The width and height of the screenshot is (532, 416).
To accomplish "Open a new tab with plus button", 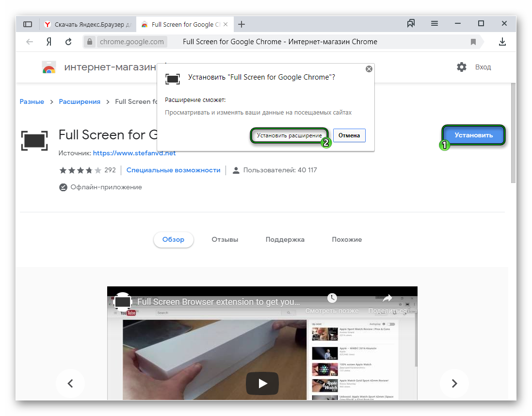I will 242,24.
